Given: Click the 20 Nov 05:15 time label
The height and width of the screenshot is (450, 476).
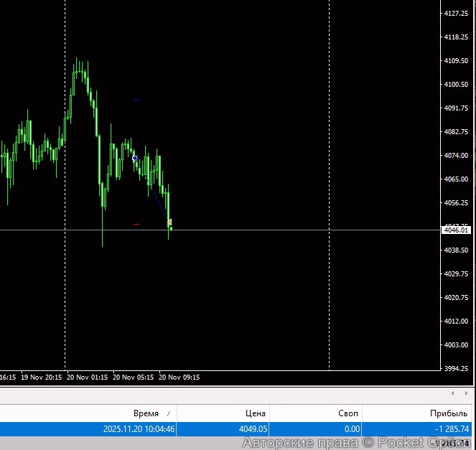Looking at the screenshot, I should click(133, 378).
